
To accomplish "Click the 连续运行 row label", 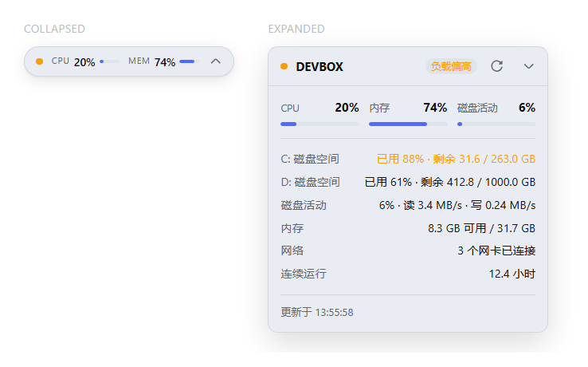I will tap(304, 274).
